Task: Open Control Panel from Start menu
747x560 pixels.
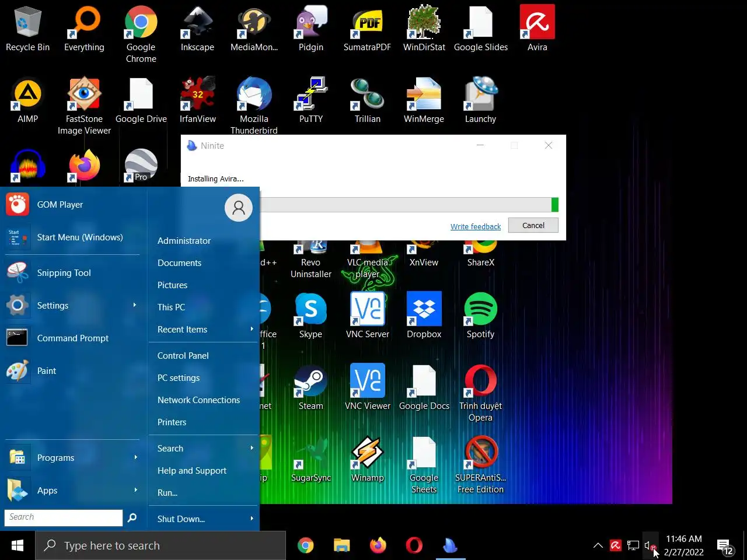Action: (x=204, y=355)
